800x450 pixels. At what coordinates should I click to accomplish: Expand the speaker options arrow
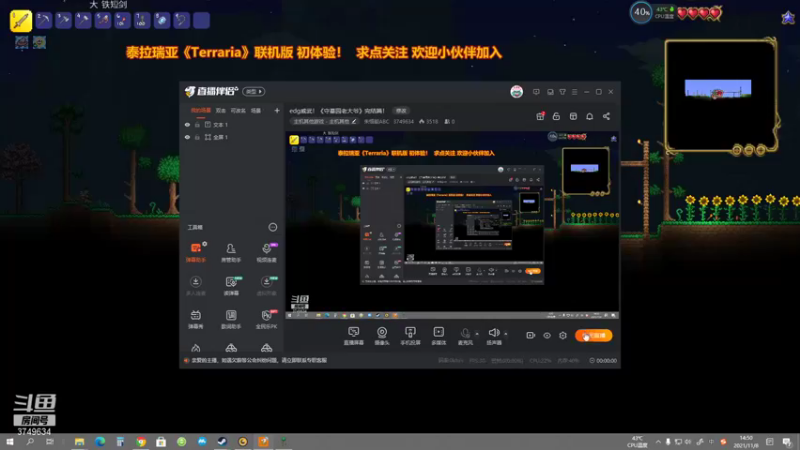coord(506,334)
